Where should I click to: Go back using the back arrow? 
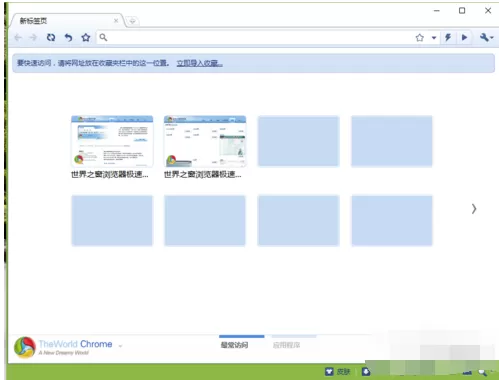(18, 37)
